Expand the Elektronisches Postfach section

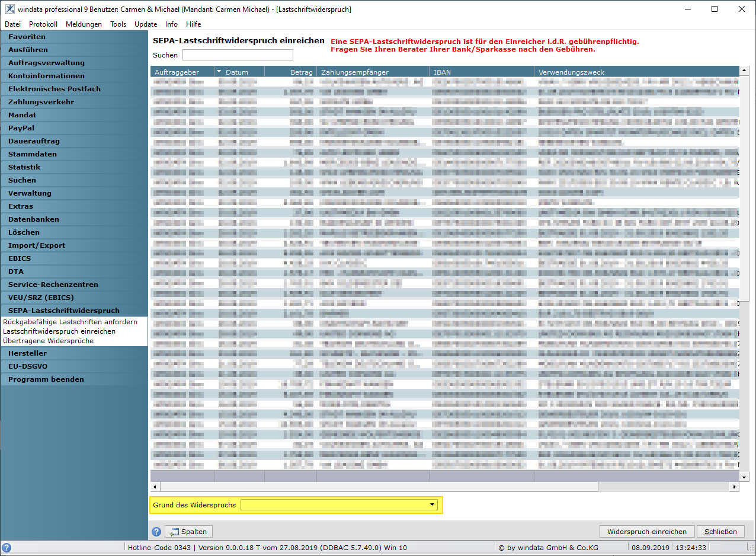[74, 89]
